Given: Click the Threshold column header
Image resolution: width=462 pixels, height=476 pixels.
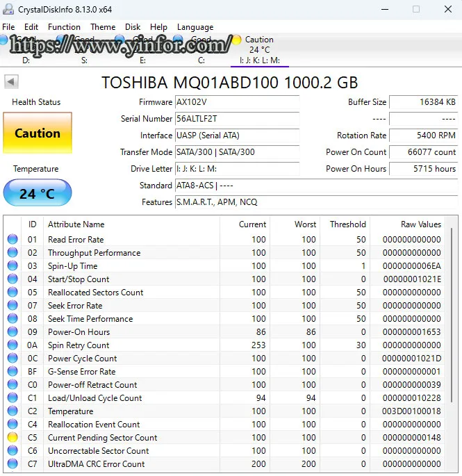Looking at the screenshot, I should coord(345,224).
